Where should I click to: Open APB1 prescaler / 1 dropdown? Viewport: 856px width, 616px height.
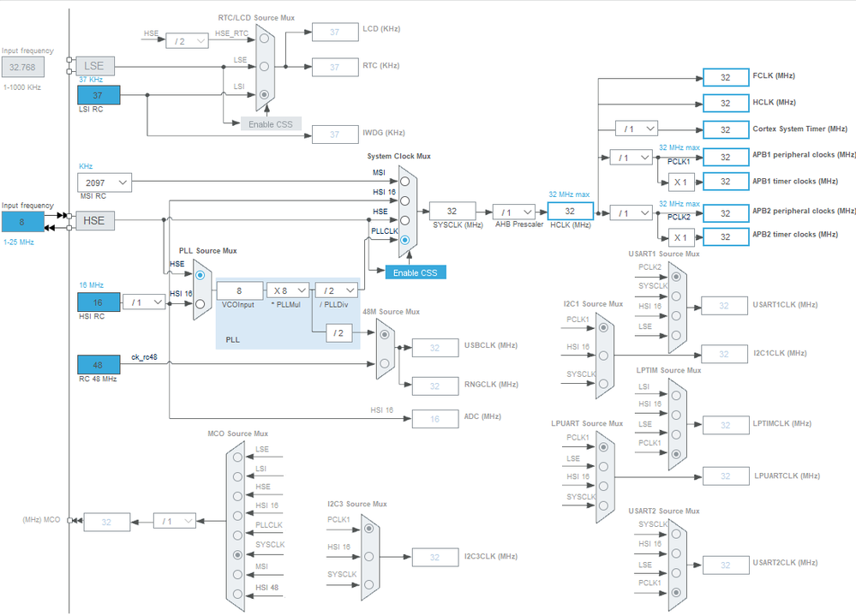coord(632,158)
